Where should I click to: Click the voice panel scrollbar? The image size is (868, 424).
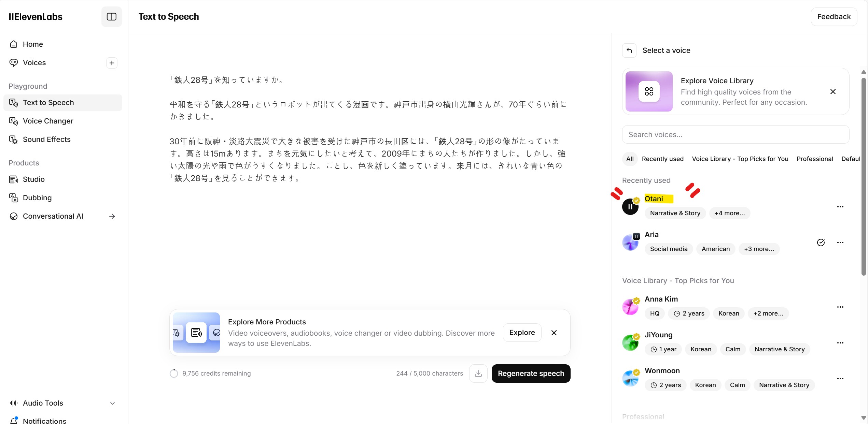point(864,177)
